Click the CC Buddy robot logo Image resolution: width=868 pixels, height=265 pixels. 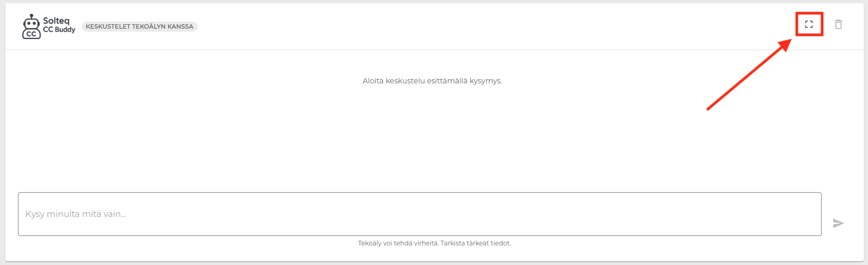tap(32, 26)
